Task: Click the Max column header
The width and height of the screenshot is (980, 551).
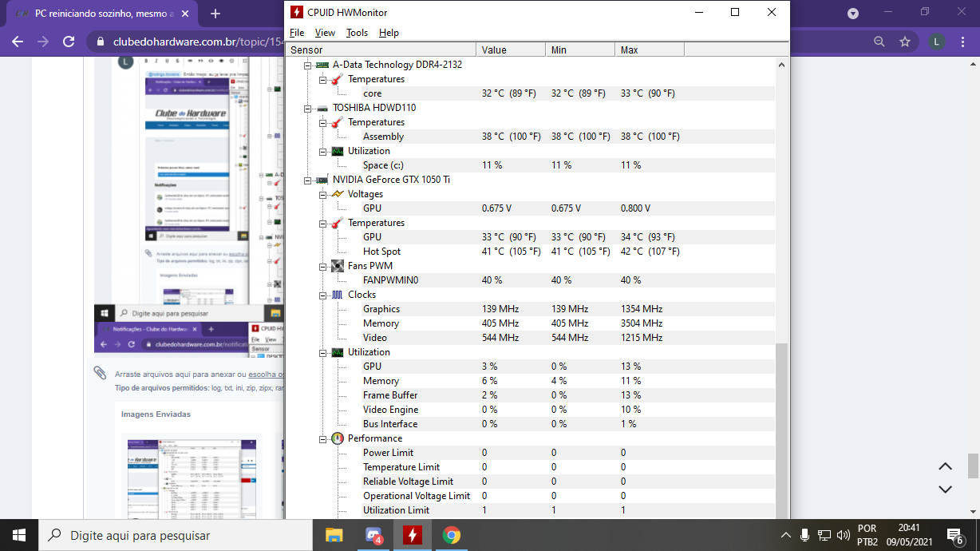Action: 650,50
